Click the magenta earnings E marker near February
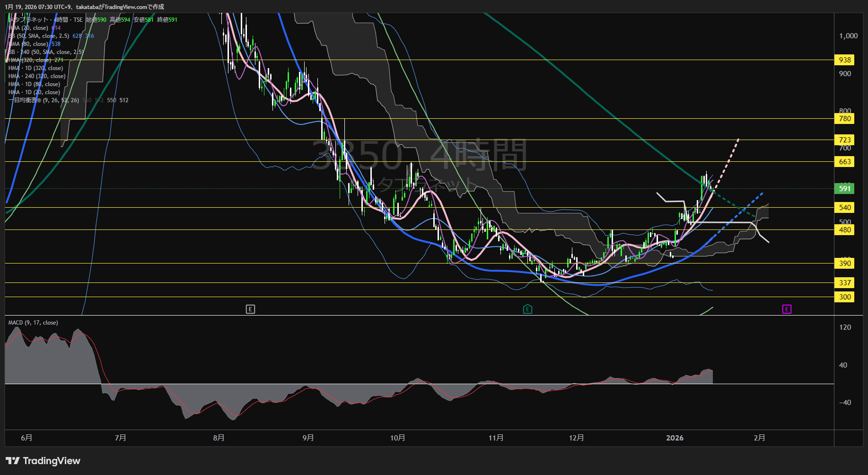Screen dimensions: 868x475 [x=787, y=309]
